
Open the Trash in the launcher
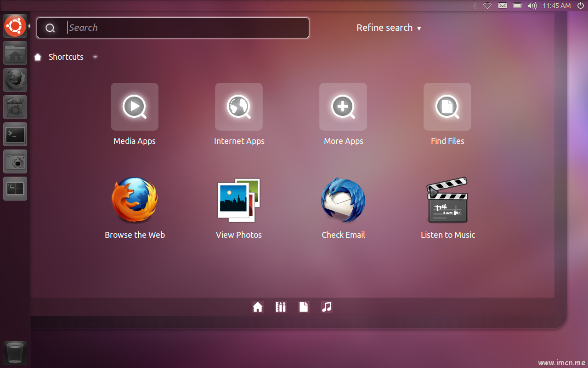coord(15,353)
